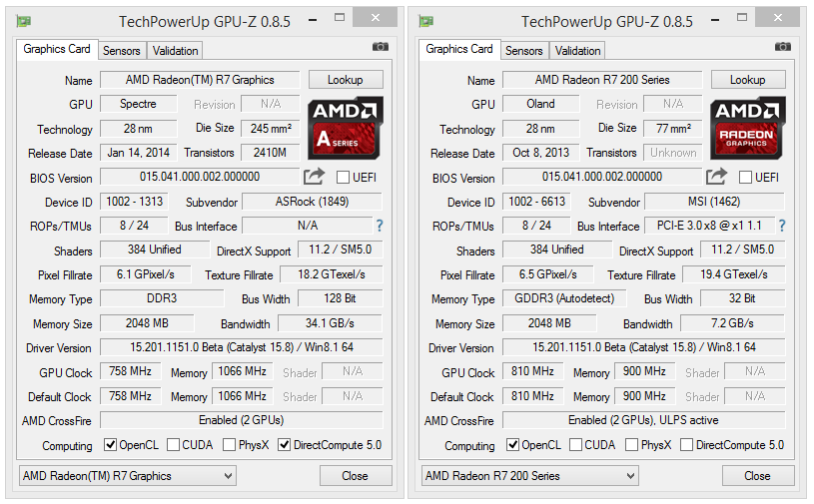This screenshot has height=504, width=814.
Task: Save BIOS with share icon in left window
Action: click(x=314, y=177)
